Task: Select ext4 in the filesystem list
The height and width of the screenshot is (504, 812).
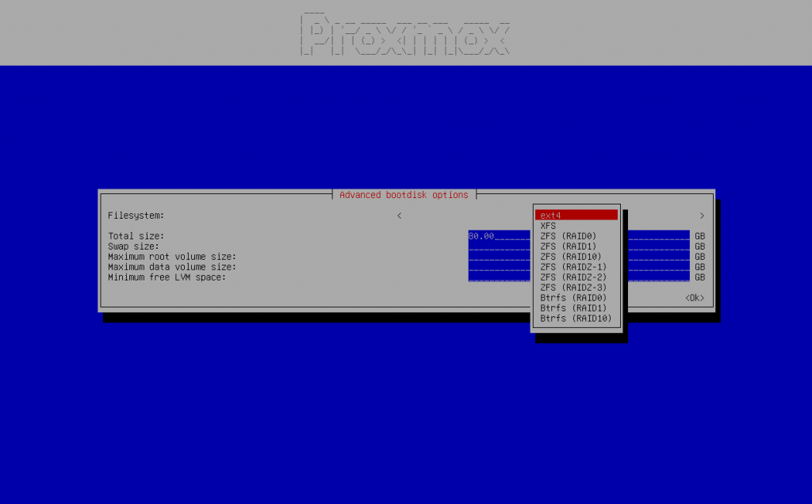Action: (576, 216)
